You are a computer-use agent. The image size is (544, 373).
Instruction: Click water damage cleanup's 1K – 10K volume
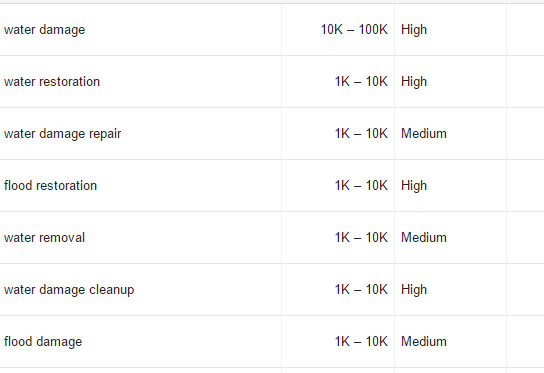pos(361,290)
